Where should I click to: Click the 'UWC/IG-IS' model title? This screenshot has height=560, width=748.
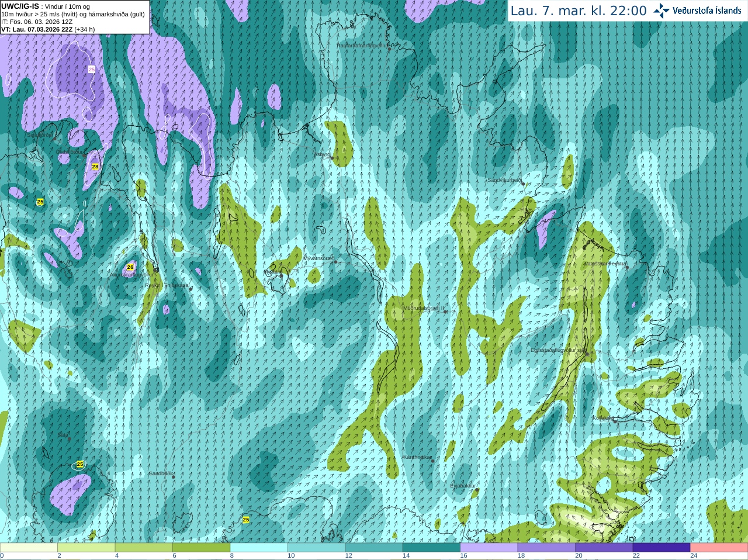(x=20, y=6)
